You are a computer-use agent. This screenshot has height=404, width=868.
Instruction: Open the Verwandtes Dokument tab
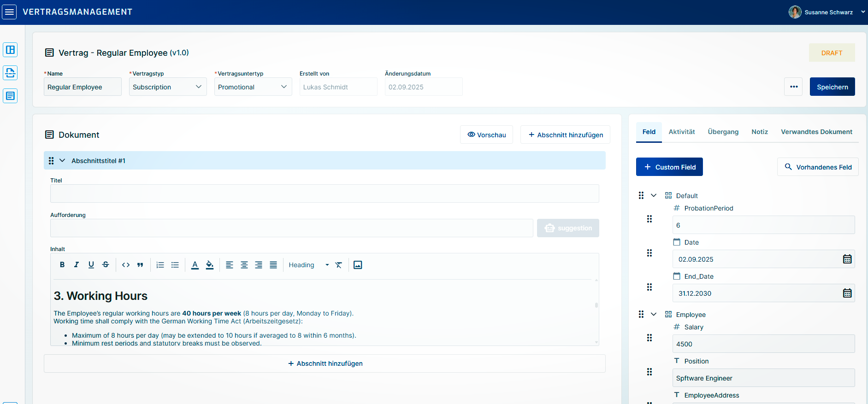click(x=816, y=132)
